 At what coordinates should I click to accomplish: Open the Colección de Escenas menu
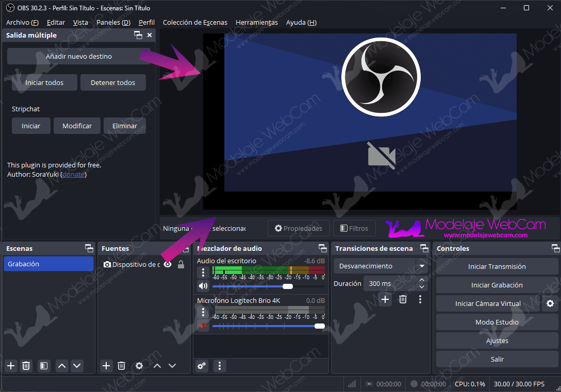point(195,23)
